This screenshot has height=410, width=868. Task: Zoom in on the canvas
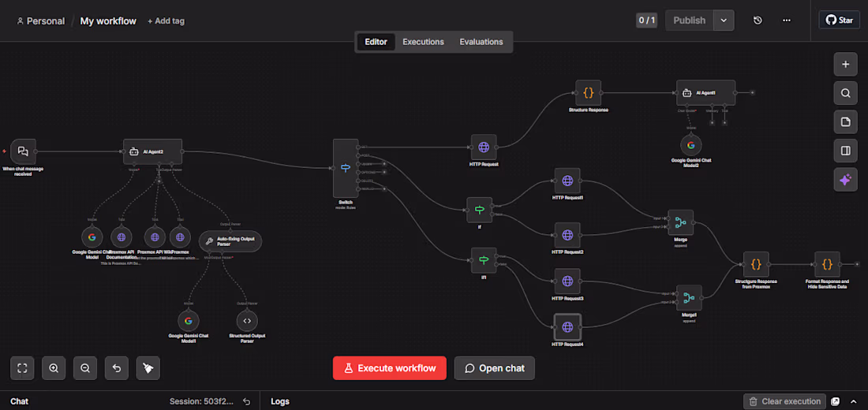pos(54,368)
